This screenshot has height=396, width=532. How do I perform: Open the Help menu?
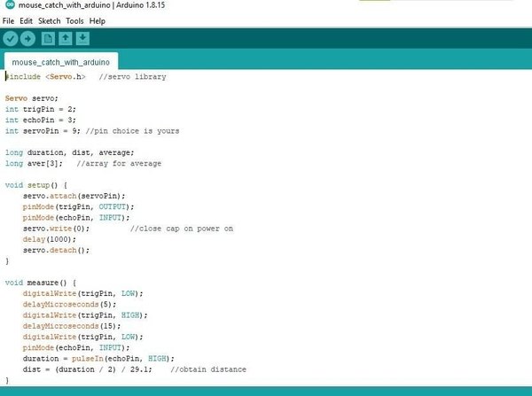98,21
